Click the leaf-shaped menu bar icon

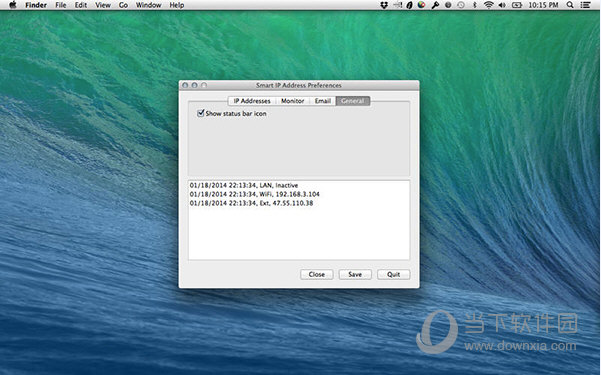(409, 5)
